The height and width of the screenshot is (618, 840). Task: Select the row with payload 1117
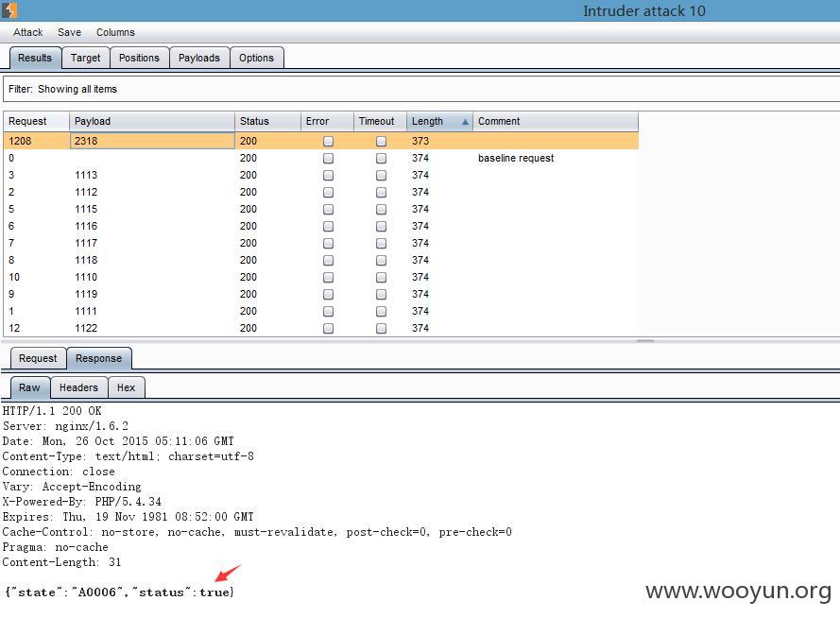[x=321, y=243]
